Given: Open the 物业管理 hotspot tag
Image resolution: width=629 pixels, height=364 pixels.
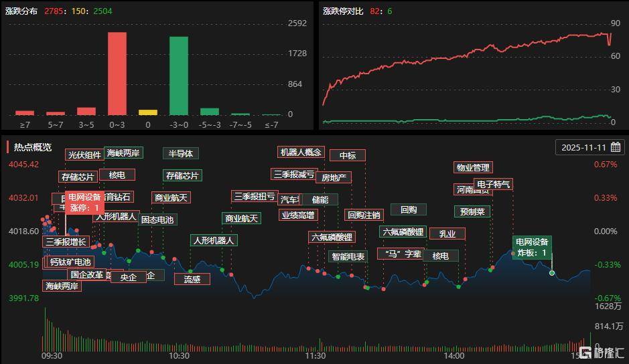Looking at the screenshot, I should pyautogui.click(x=472, y=167).
